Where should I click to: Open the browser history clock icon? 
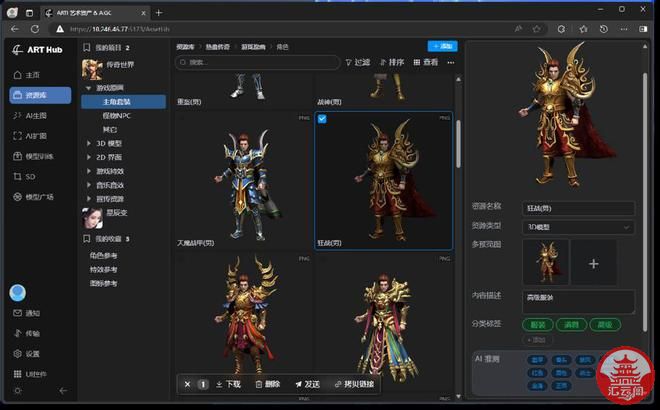coord(604,29)
